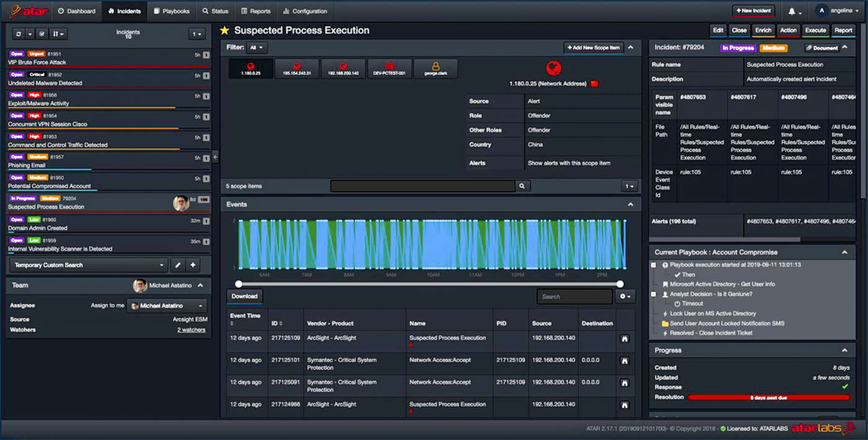Open the notifications bell icon
The height and width of the screenshot is (440, 868).
(792, 11)
